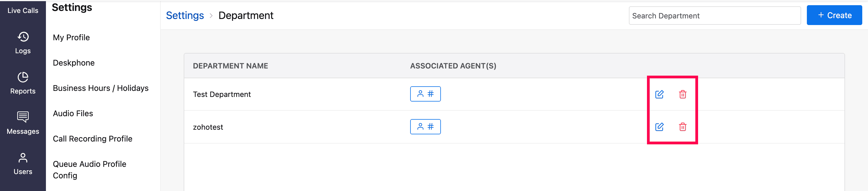Click edit pencil icon for zohotest
The image size is (868, 191).
(x=659, y=127)
